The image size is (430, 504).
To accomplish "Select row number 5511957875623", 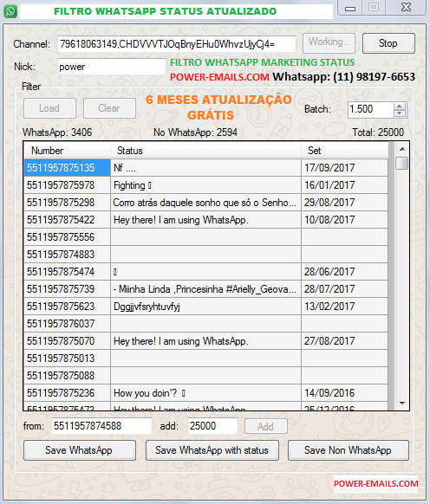I will 68,307.
